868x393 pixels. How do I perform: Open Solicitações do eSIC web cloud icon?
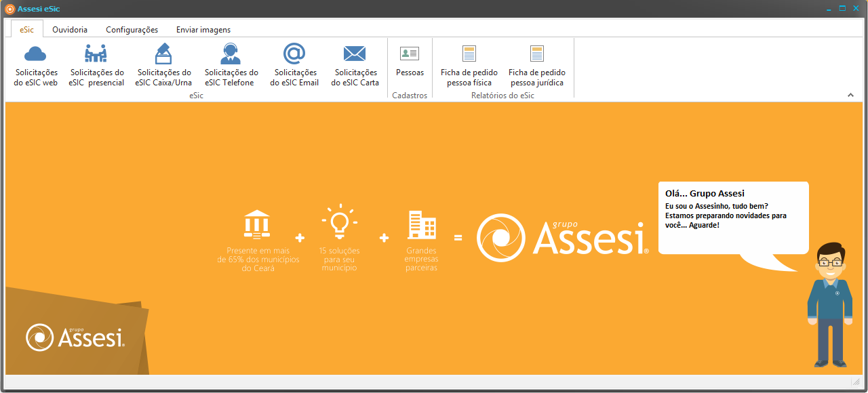[35, 54]
